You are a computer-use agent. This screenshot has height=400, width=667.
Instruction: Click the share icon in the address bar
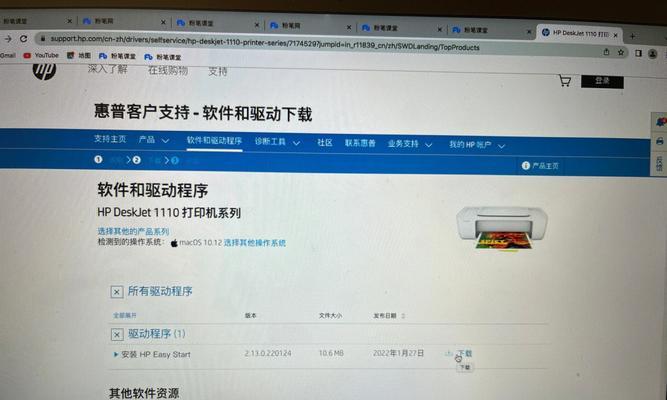[607, 52]
